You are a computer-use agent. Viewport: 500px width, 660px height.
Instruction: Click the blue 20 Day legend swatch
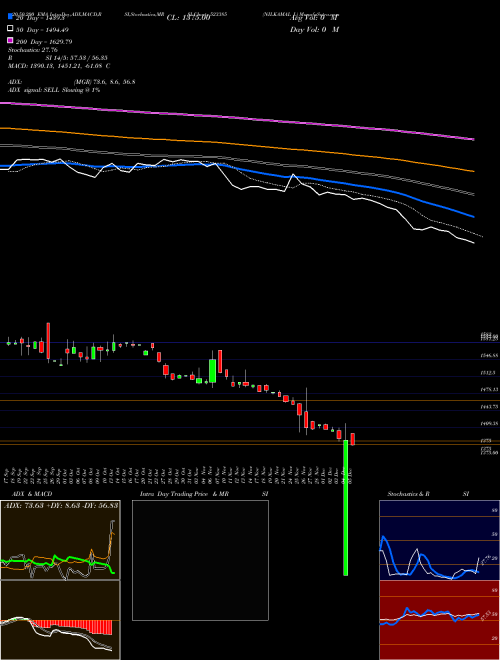tap(11, 16)
